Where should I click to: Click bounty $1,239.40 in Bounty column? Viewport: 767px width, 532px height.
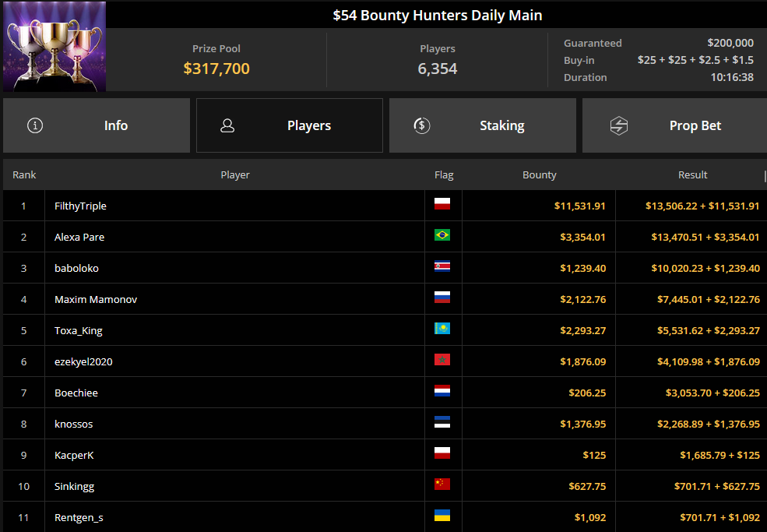click(582, 268)
